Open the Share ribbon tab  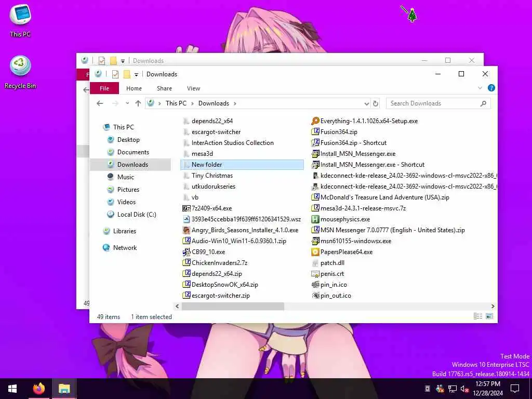164,88
